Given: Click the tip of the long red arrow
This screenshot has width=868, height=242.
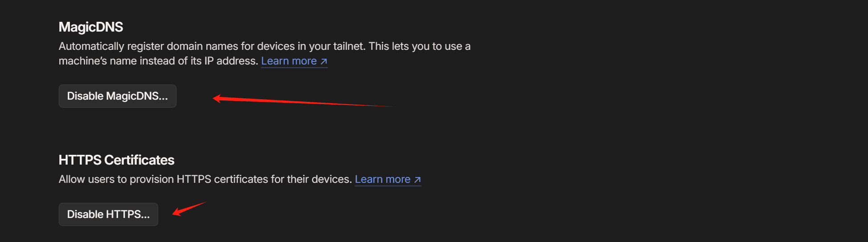Looking at the screenshot, I should [214, 98].
